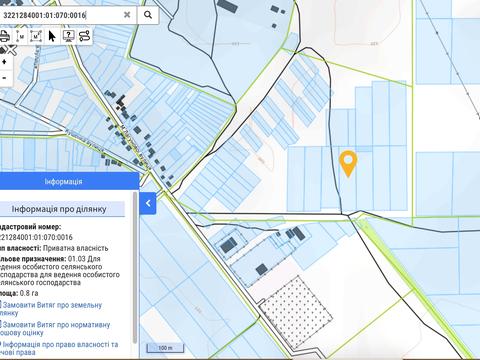Clear the cadastral number search field

click(127, 15)
